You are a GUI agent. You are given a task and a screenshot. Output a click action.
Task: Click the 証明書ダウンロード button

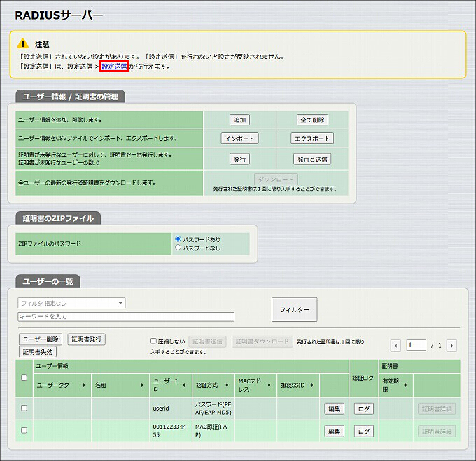click(x=262, y=341)
